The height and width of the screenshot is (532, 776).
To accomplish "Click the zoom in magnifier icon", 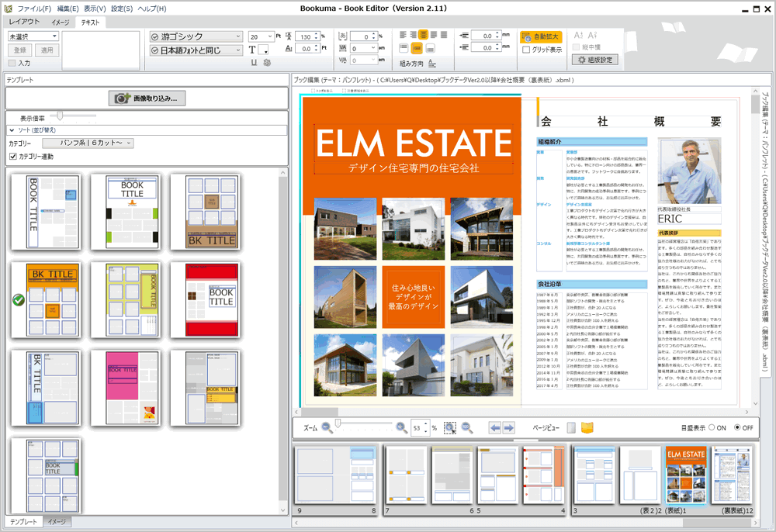I will [401, 427].
